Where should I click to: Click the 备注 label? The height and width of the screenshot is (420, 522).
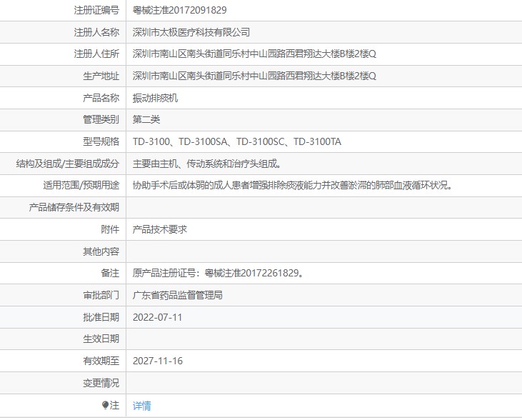(110, 273)
